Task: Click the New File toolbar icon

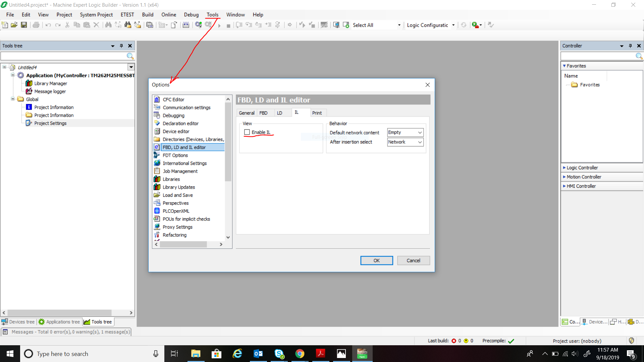Action: (x=5, y=25)
